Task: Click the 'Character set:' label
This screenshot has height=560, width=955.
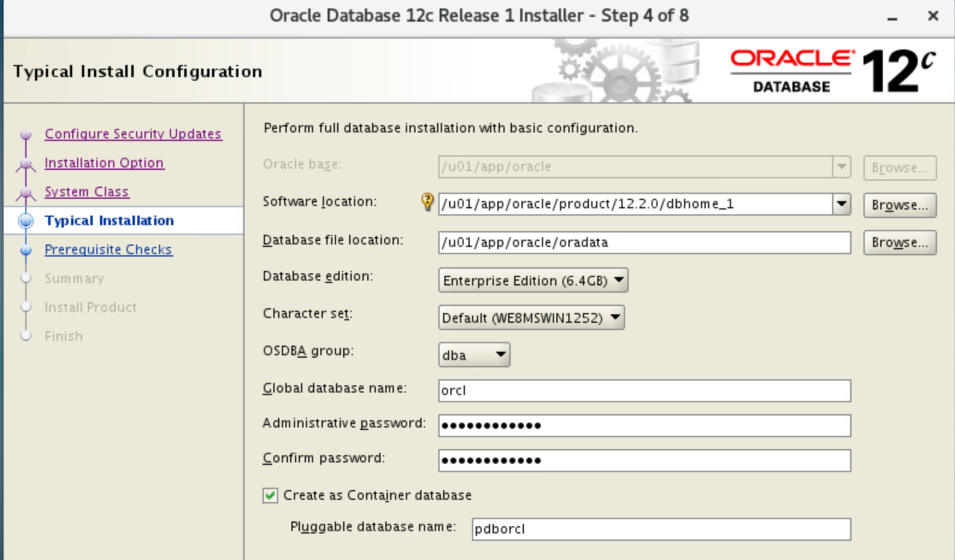Action: coord(307,314)
